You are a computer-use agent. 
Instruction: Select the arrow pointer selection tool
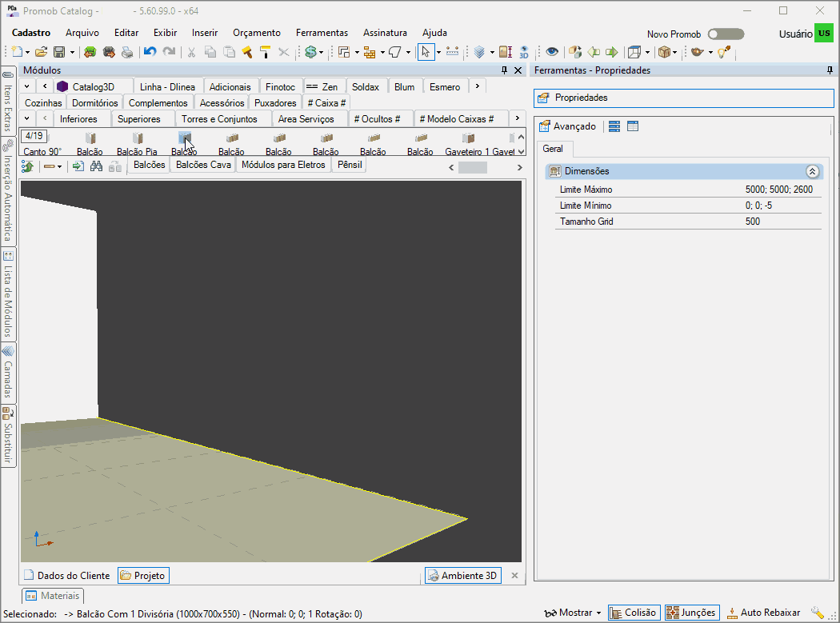pos(426,52)
